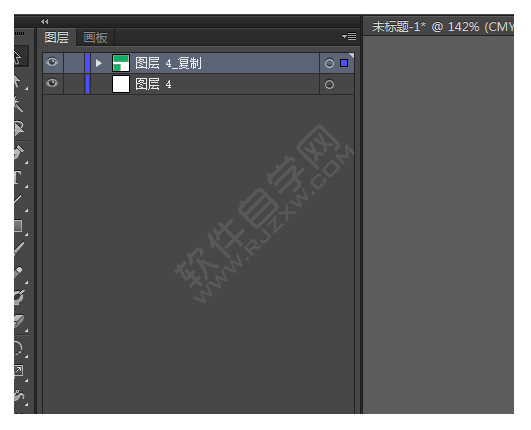531x430 pixels.
Task: Select the Scale tool
Action: pos(19,371)
